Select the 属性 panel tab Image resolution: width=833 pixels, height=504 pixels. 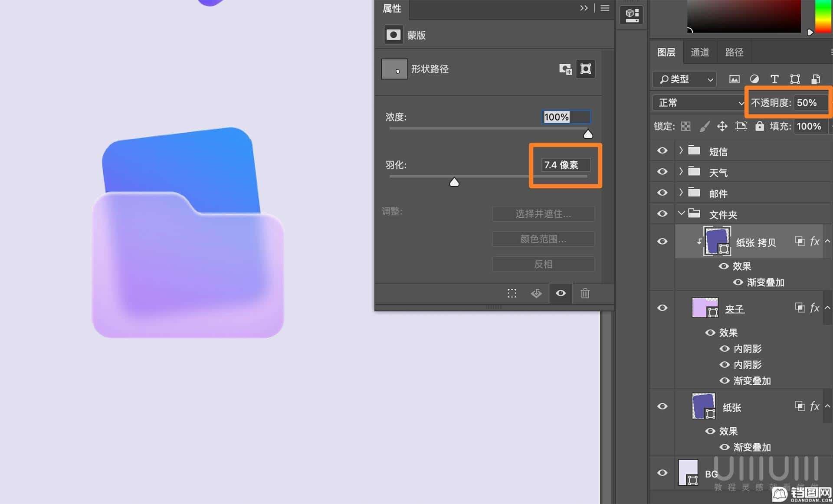point(392,9)
